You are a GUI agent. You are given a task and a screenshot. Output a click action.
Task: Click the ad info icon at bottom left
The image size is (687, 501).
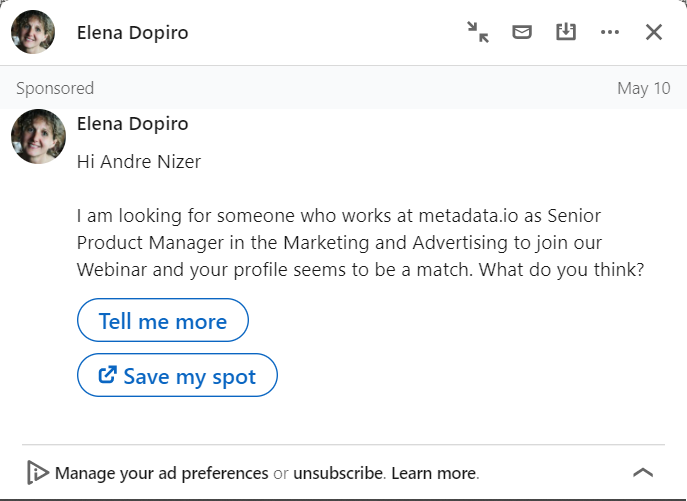coord(38,473)
